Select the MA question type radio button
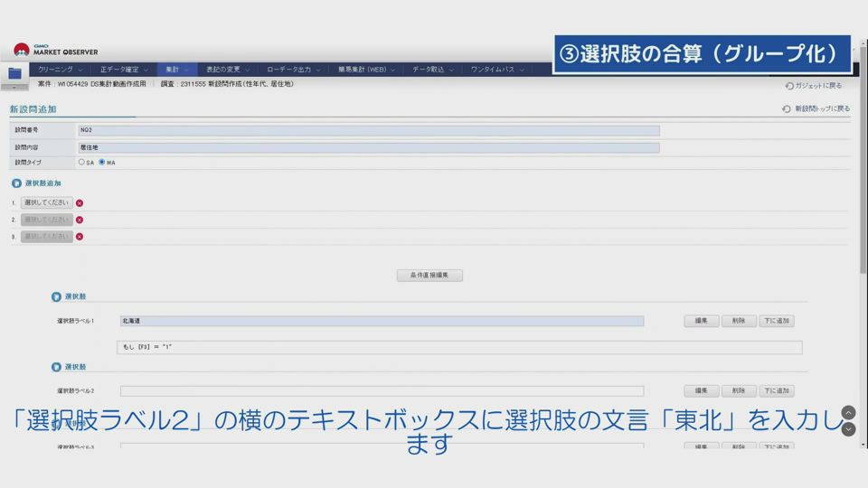 (102, 163)
